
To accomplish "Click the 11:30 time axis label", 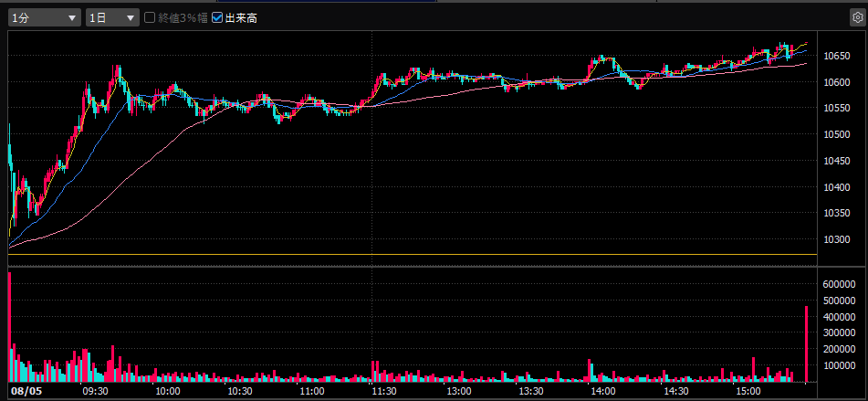I will click(384, 390).
